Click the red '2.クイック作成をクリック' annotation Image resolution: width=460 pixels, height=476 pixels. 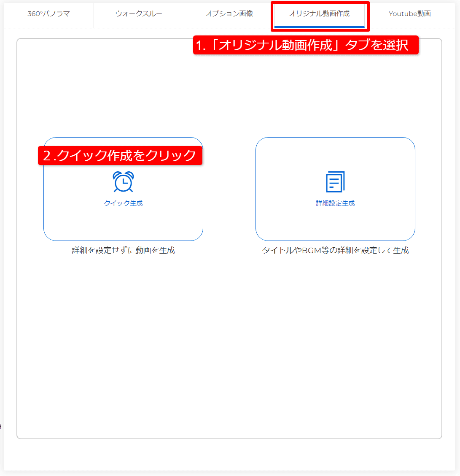[120, 156]
